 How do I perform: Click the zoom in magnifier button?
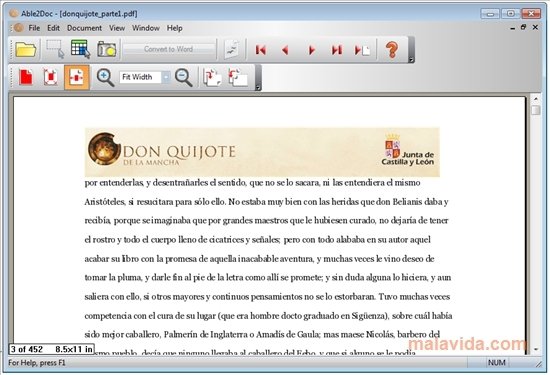[105, 78]
